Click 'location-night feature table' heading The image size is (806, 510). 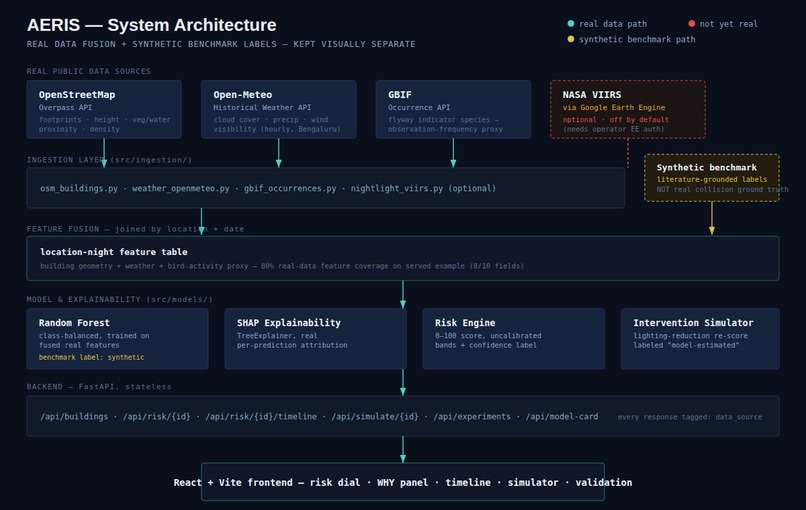coord(114,252)
